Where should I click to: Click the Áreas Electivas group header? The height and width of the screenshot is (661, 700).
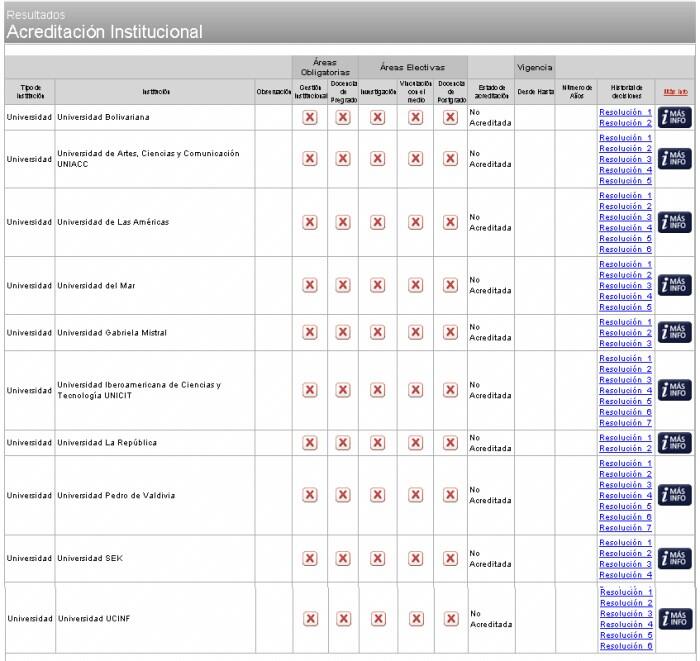click(x=412, y=67)
